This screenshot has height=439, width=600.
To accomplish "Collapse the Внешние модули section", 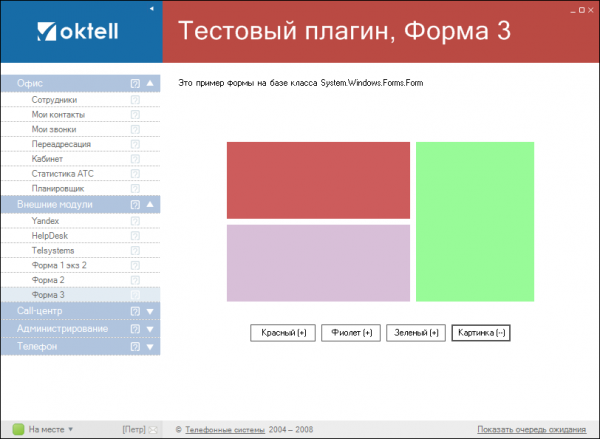I will point(150,204).
